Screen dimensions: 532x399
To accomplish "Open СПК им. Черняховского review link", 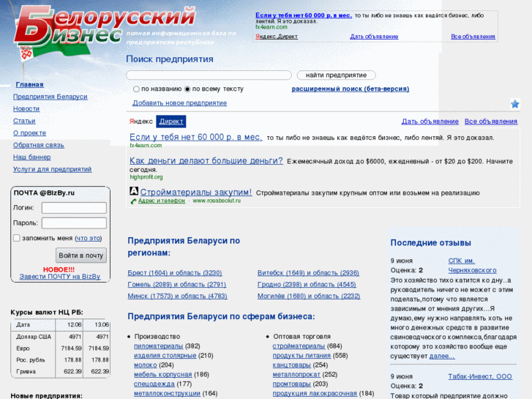I will [x=472, y=266].
